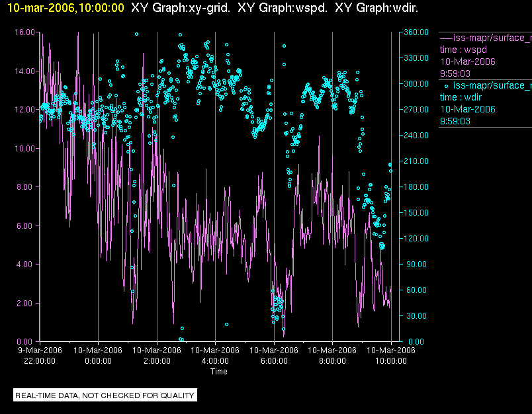Click the 180.00 label on the right axis
This screenshot has width=532, height=414.
415,187
